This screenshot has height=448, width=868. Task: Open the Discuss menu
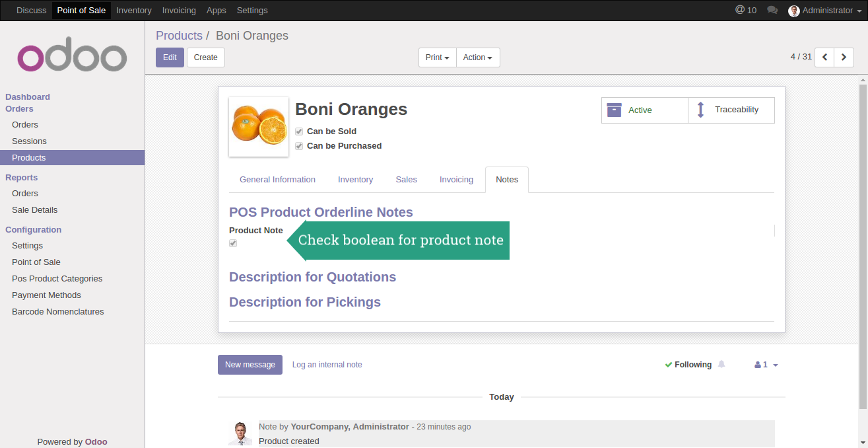point(32,11)
